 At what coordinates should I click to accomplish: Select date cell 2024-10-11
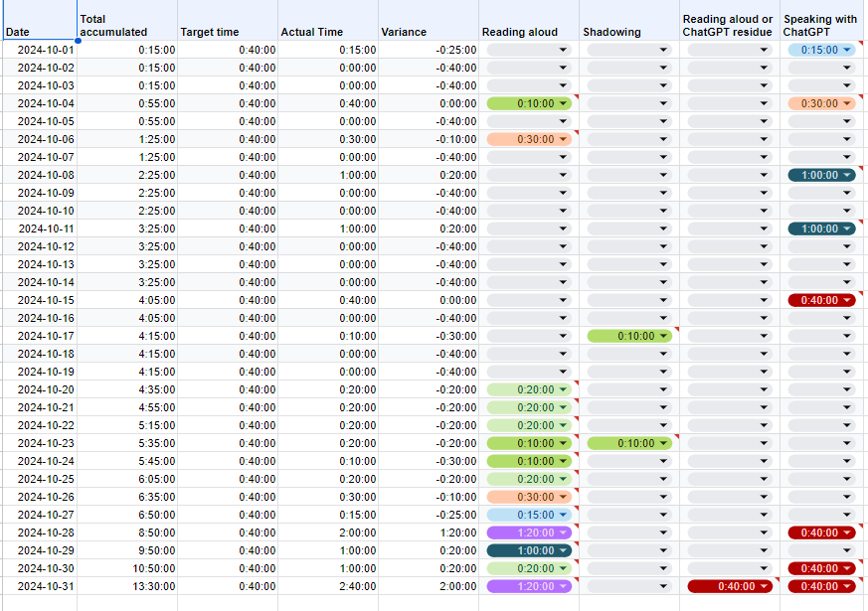(x=39, y=229)
